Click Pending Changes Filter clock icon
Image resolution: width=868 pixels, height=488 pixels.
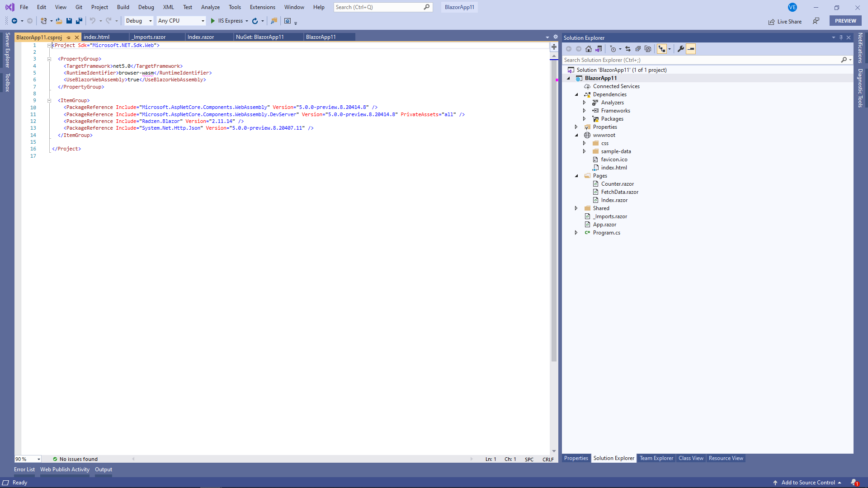pos(613,49)
